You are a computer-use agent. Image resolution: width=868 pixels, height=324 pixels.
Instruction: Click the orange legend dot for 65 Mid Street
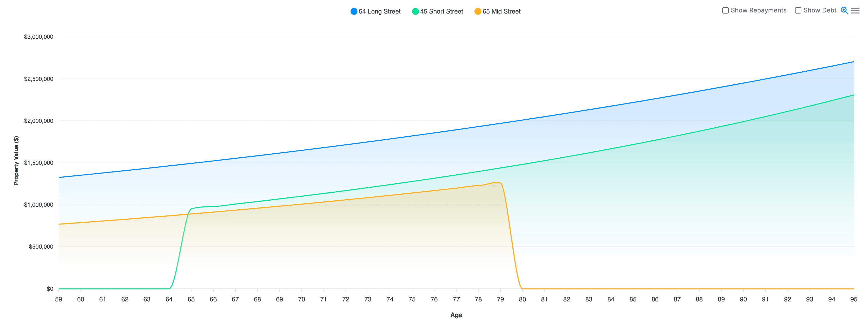click(x=478, y=11)
